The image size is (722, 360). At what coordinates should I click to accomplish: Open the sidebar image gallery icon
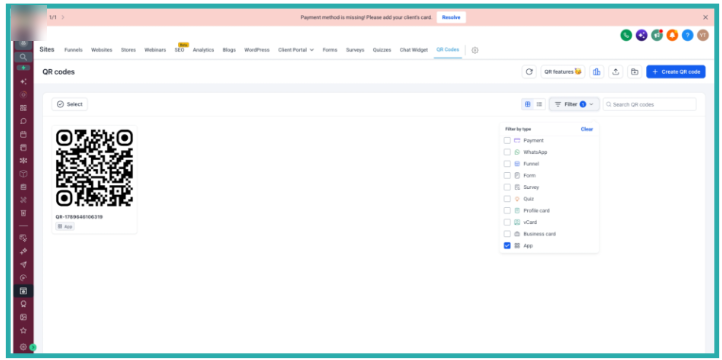[23, 317]
